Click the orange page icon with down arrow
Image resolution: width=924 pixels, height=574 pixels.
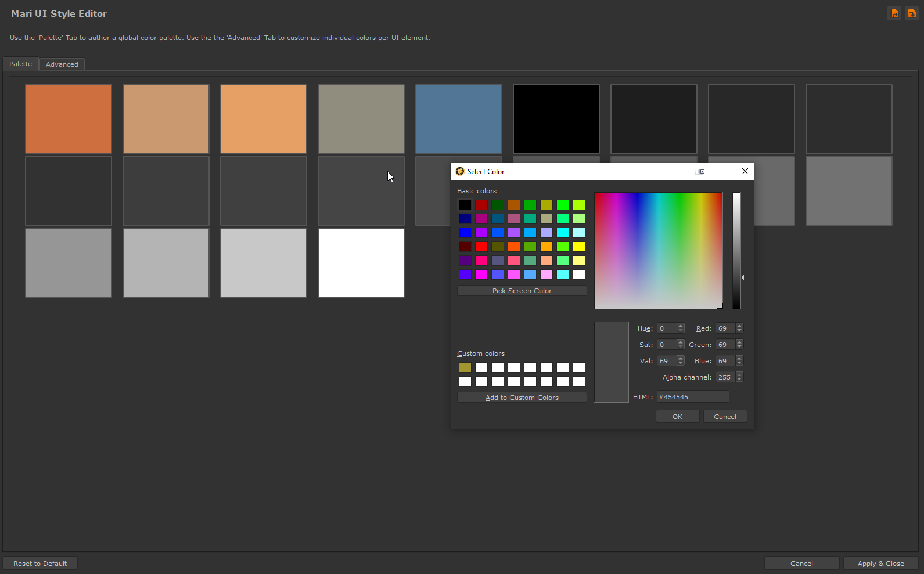(912, 13)
